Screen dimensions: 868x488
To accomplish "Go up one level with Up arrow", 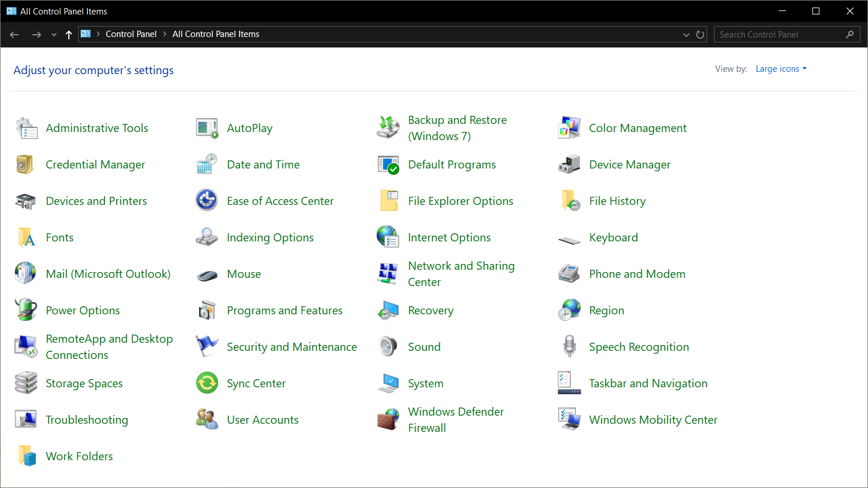I will (69, 35).
